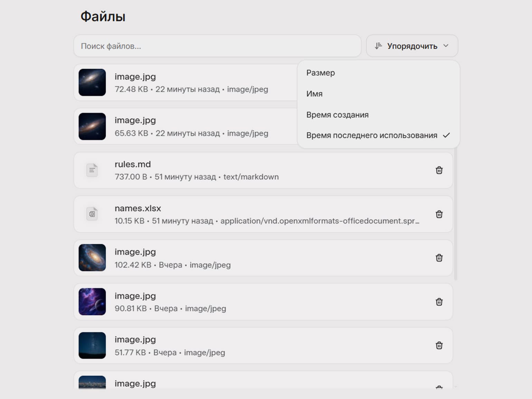532x399 pixels.
Task: Choose checked Время последнего использования option
Action: 372,135
